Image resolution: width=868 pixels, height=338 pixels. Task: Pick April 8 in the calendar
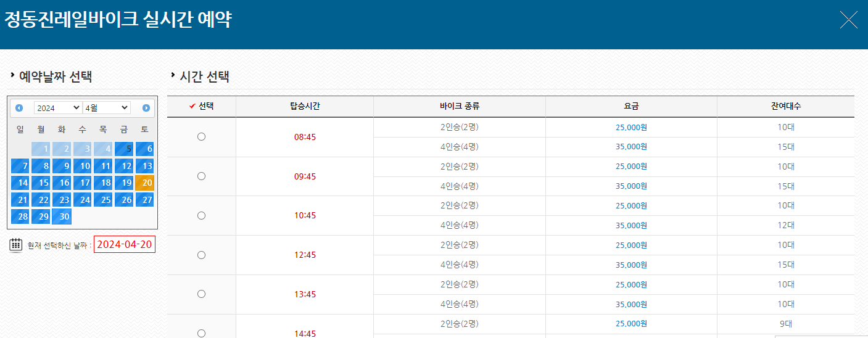41,166
